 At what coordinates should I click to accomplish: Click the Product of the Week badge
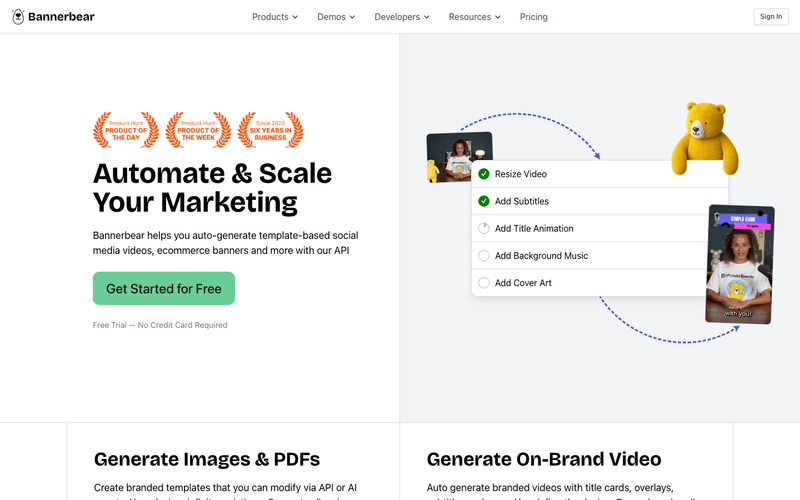pos(198,130)
